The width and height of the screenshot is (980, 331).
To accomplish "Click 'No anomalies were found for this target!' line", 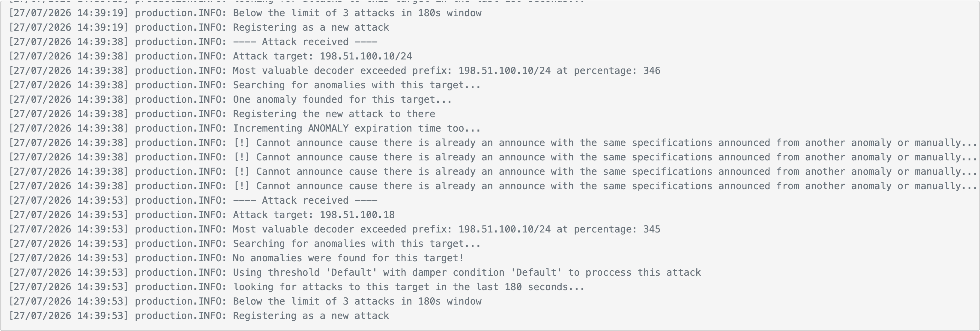I will pos(236,258).
